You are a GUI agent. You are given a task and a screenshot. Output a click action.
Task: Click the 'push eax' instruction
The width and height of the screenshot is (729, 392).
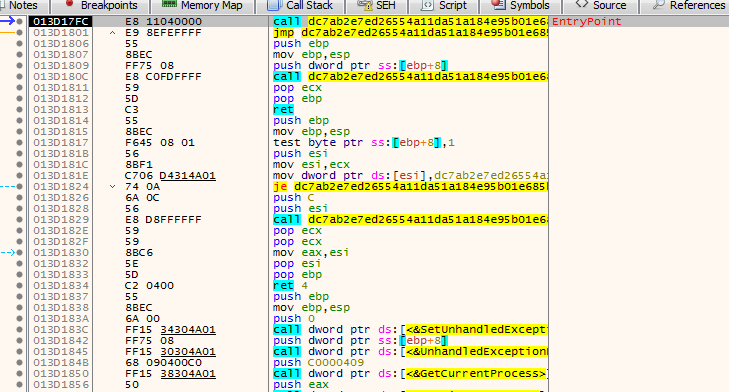[x=300, y=385]
